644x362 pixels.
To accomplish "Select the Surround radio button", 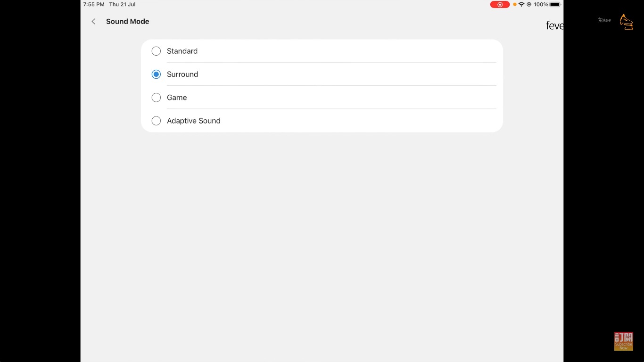I will point(156,74).
